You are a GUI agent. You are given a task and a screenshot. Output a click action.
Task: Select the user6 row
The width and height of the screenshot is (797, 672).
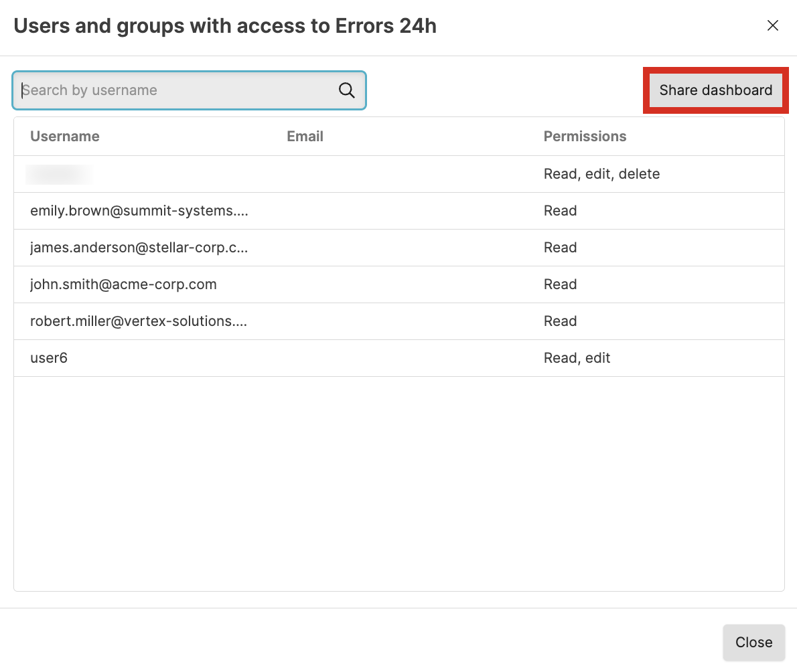click(x=49, y=358)
